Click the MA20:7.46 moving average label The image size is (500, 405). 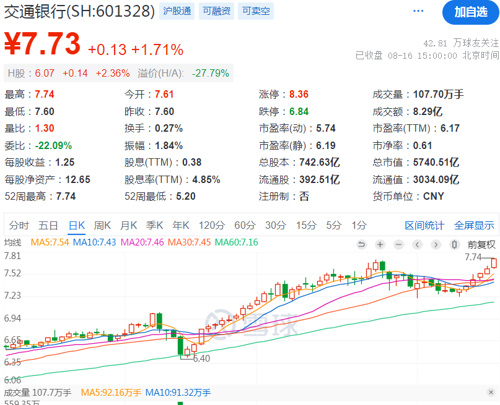click(142, 242)
